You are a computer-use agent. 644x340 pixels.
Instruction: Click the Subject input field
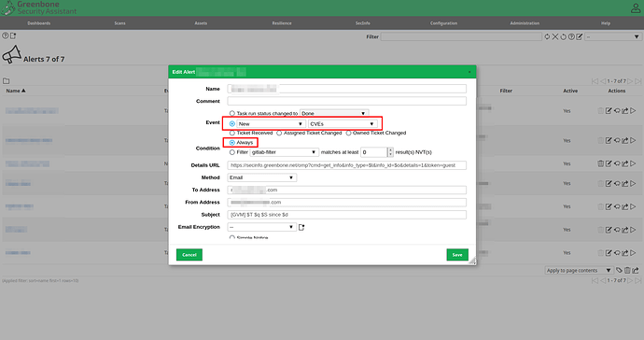[x=346, y=215]
